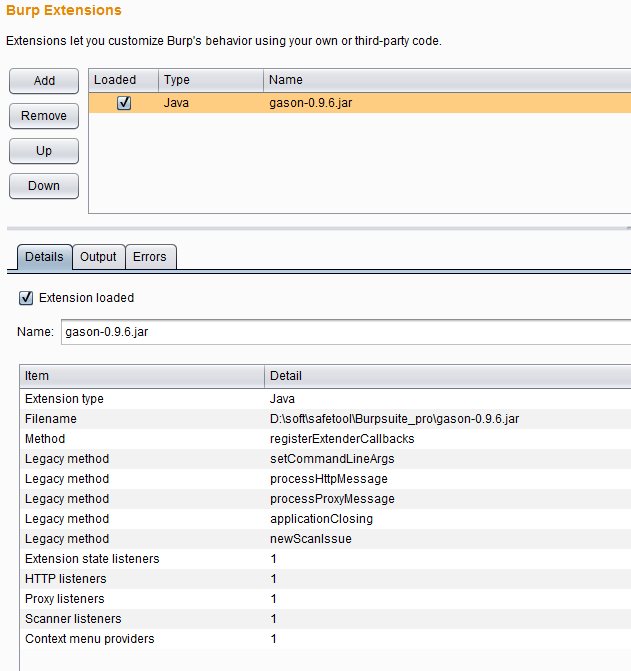Remove the selected extension

pyautogui.click(x=44, y=116)
